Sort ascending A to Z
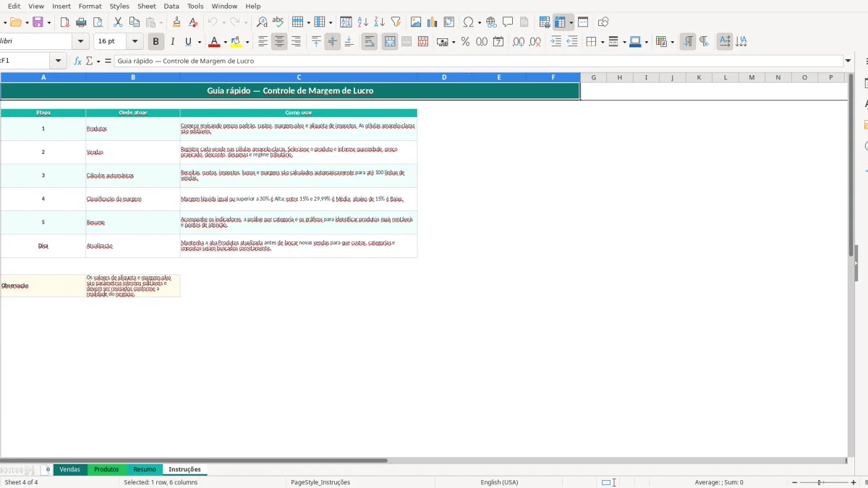The image size is (868, 488). click(x=363, y=22)
